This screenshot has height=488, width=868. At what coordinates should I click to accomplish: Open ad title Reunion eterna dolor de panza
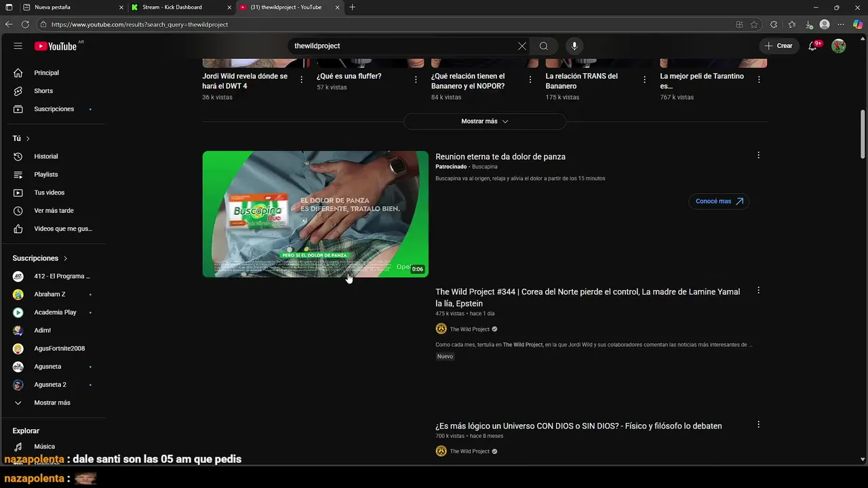500,157
